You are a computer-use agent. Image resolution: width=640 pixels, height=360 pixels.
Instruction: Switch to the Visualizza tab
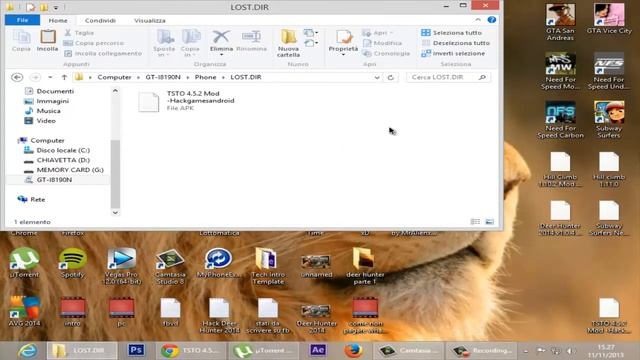pos(150,20)
